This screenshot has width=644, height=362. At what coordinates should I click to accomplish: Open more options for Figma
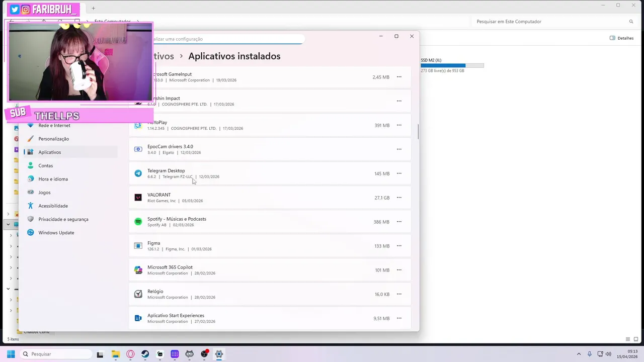399,246
